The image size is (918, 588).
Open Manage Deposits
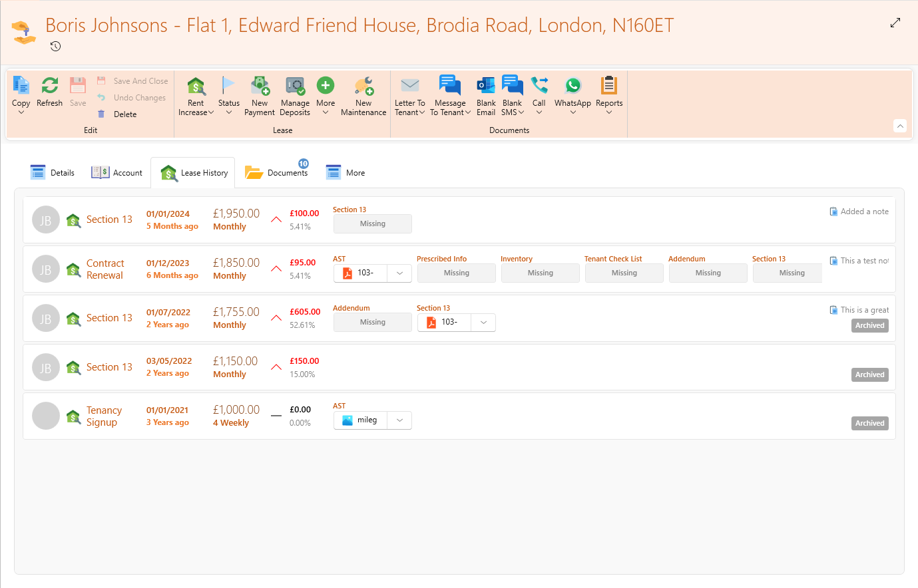[295, 96]
